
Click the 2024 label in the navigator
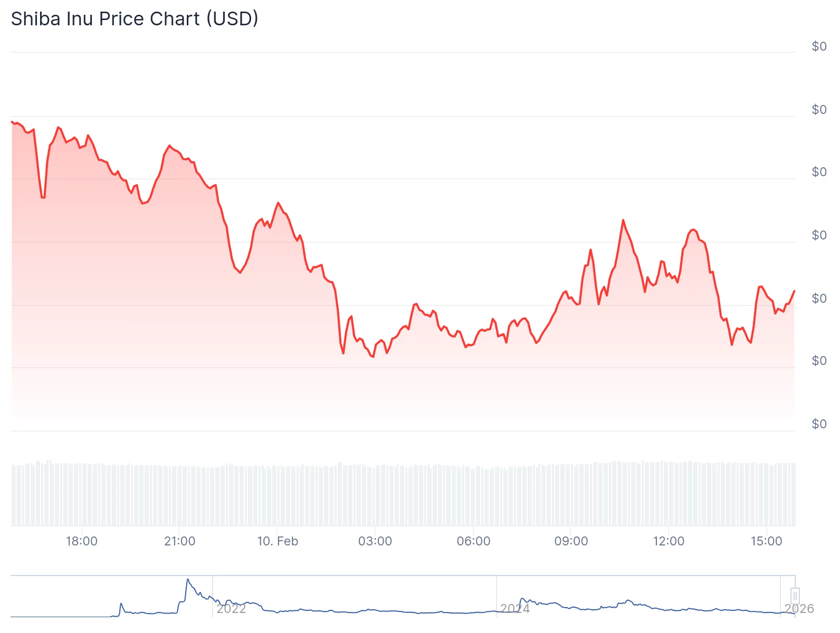point(514,609)
